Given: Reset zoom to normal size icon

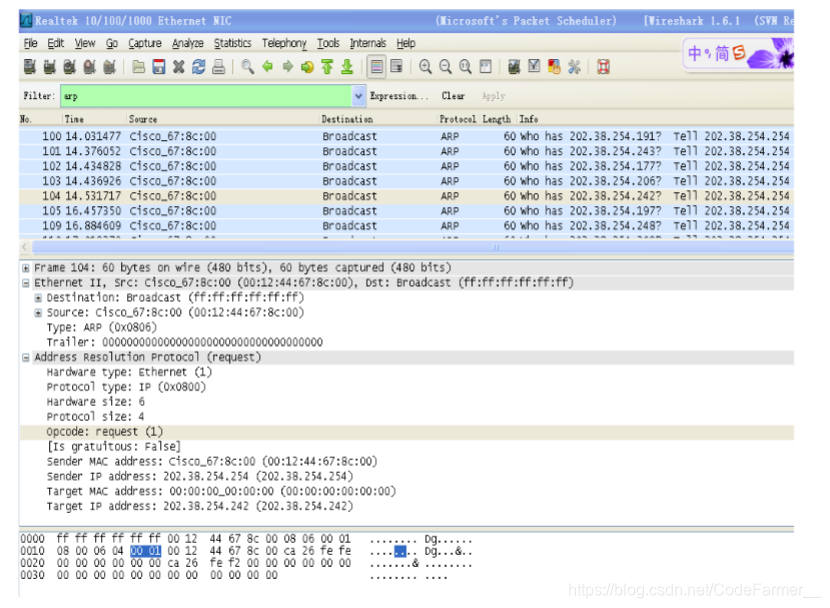Looking at the screenshot, I should (x=465, y=67).
